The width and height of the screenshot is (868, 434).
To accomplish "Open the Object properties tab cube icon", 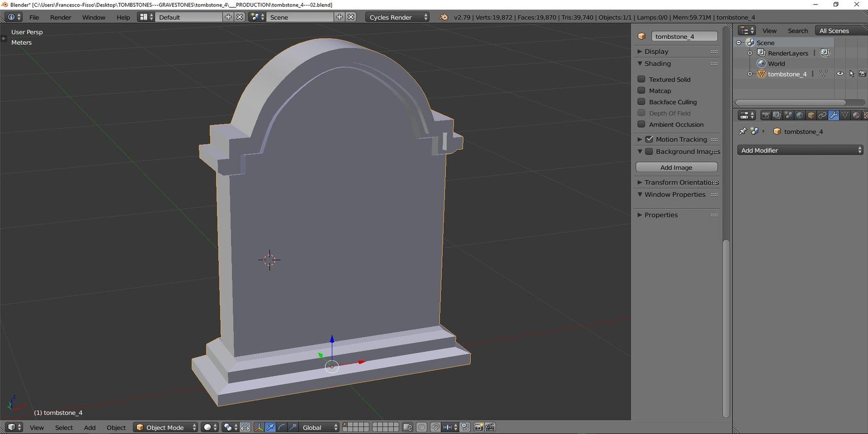I will (x=811, y=115).
